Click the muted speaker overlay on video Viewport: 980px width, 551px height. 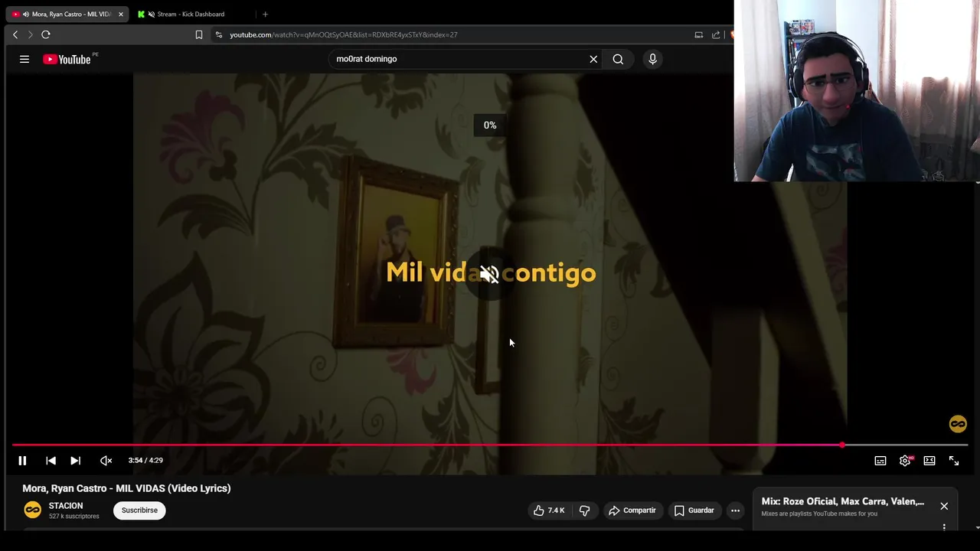[489, 274]
